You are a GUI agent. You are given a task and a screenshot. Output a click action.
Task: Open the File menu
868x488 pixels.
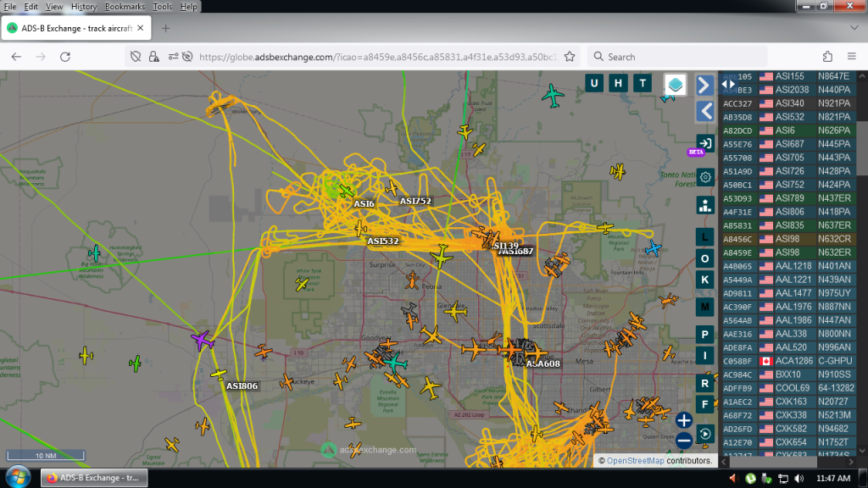(x=10, y=7)
